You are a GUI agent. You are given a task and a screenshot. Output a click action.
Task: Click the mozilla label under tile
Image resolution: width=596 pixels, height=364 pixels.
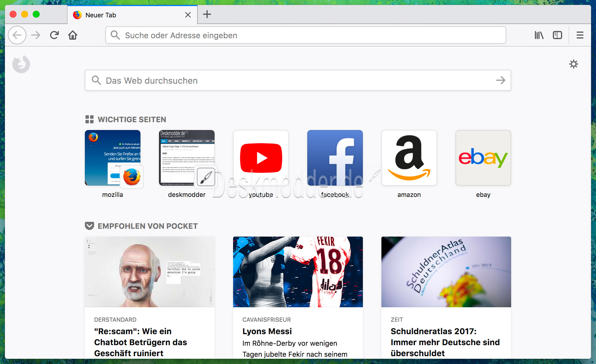pos(113,195)
